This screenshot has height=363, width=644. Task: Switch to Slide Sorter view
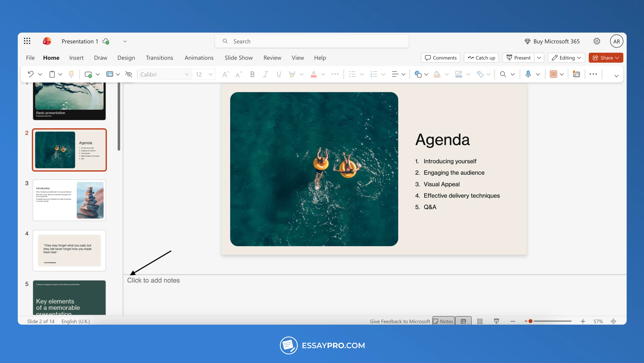[x=480, y=321]
